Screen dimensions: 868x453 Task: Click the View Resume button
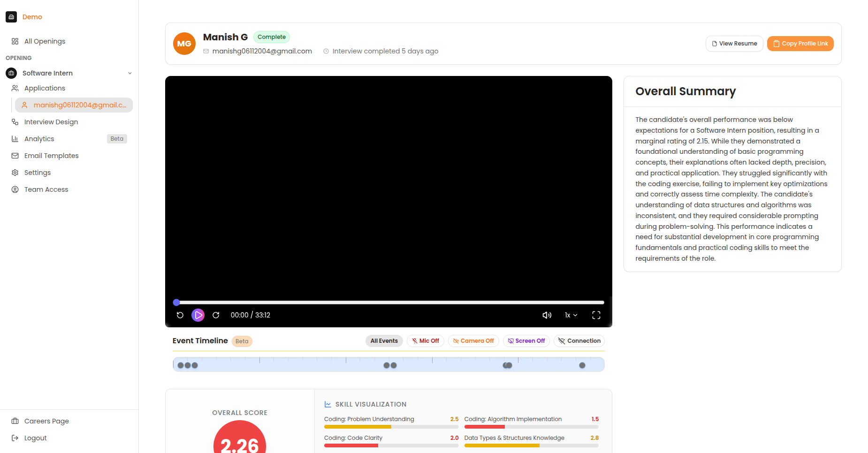pyautogui.click(x=734, y=44)
